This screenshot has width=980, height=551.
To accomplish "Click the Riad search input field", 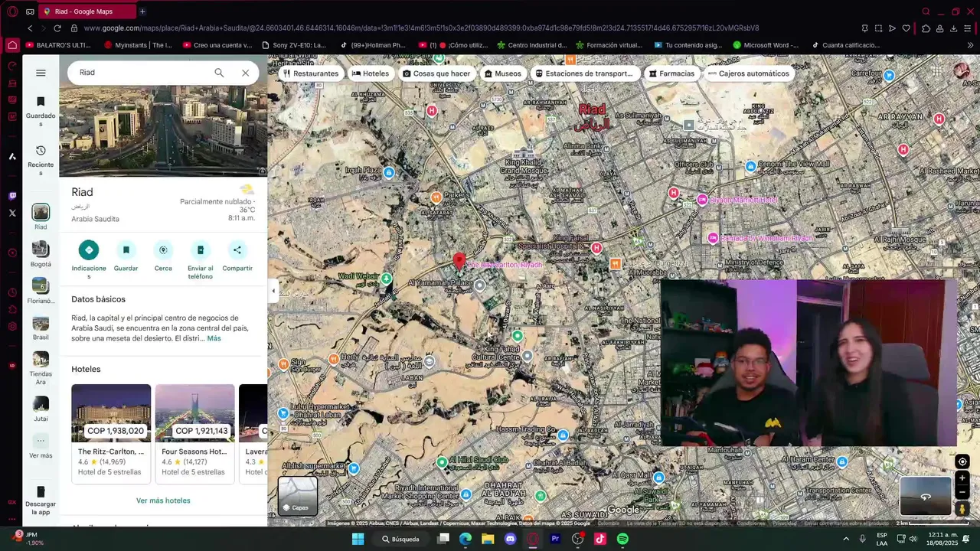I will 142,73.
